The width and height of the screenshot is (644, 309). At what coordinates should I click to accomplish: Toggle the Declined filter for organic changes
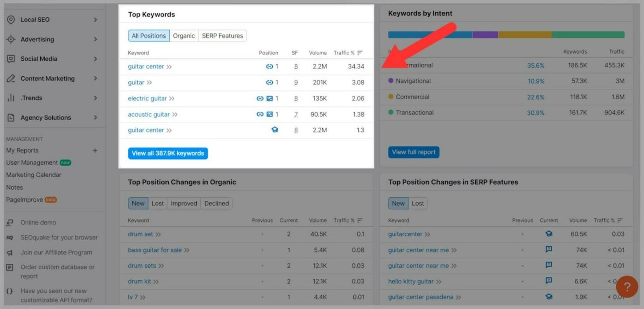click(216, 203)
